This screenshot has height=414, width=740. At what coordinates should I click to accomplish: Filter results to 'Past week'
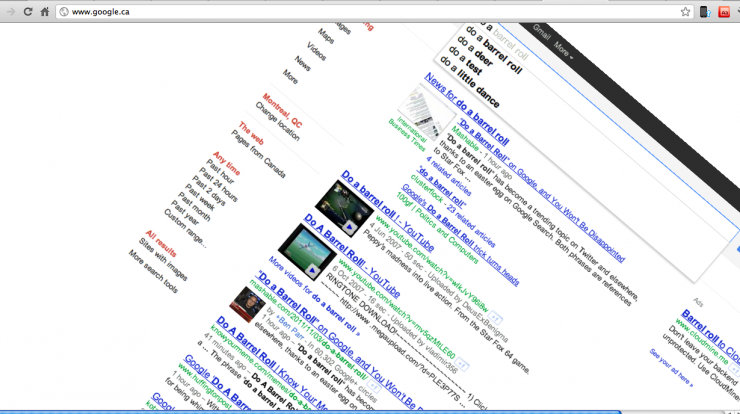point(200,198)
